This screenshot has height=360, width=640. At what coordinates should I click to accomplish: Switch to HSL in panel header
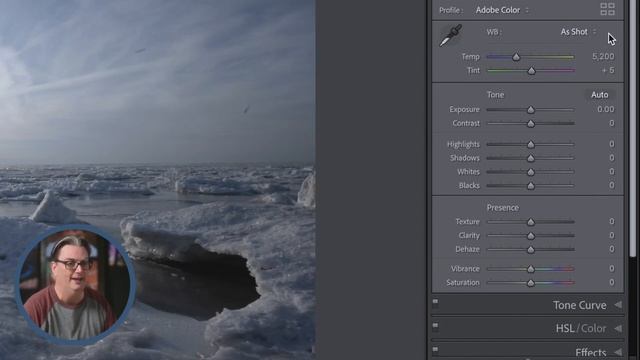(x=565, y=329)
